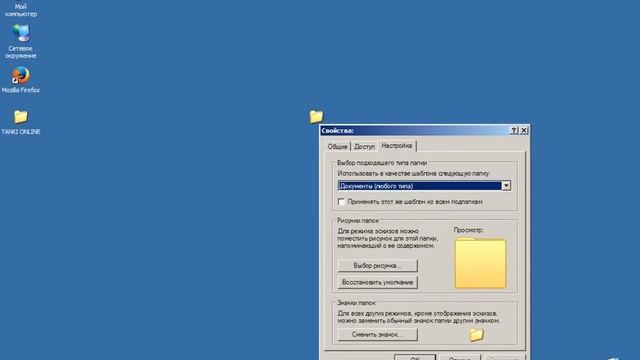The height and width of the screenshot is (360, 640).
Task: Select the Mozilla Firefox desktop shortcut
Action: pyautogui.click(x=20, y=80)
